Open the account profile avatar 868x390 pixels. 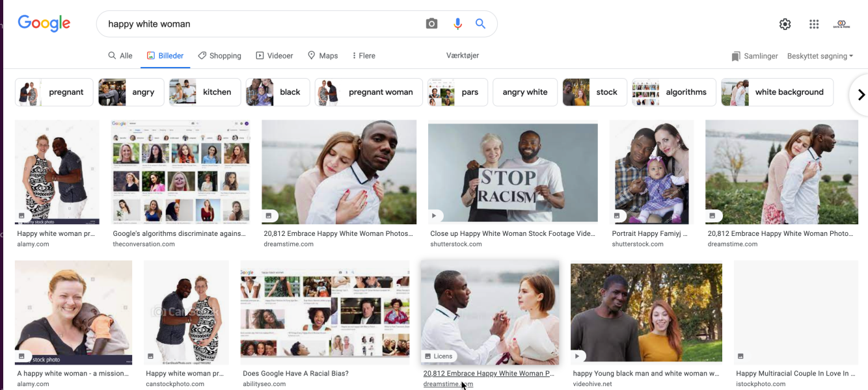click(x=841, y=24)
